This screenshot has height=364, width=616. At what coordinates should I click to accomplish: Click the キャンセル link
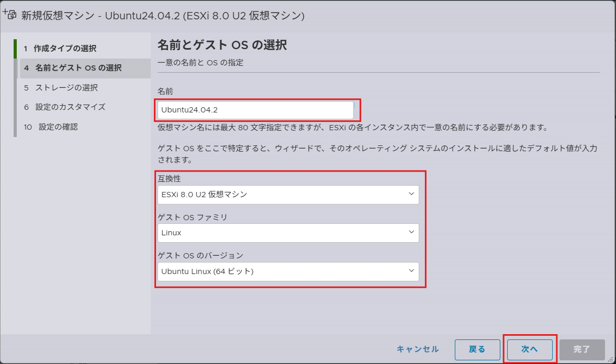418,349
